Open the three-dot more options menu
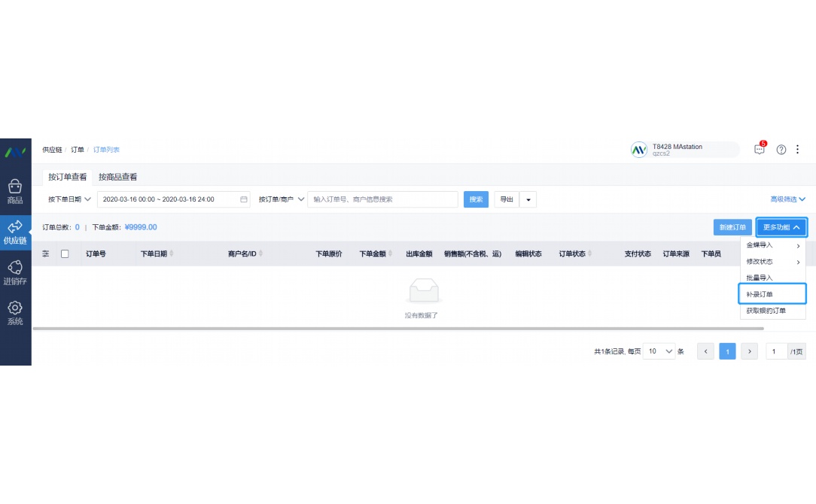Image resolution: width=816 pixels, height=504 pixels. [x=798, y=150]
